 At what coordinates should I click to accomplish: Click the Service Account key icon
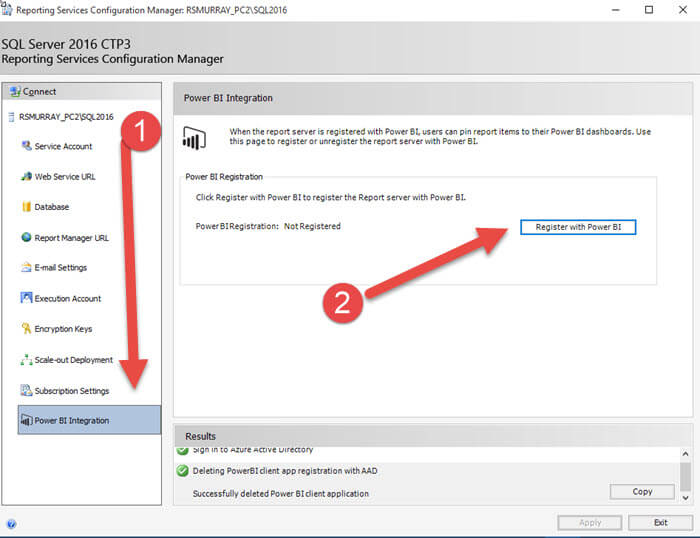[x=26, y=146]
